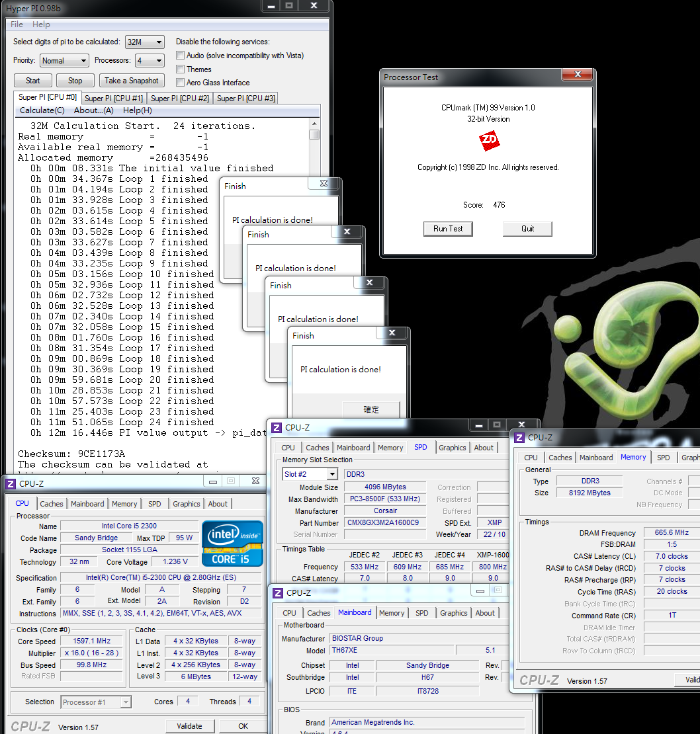The image size is (700, 734).
Task: Click the Part Number CMX8GX3M2A1600C9 field
Action: [385, 523]
